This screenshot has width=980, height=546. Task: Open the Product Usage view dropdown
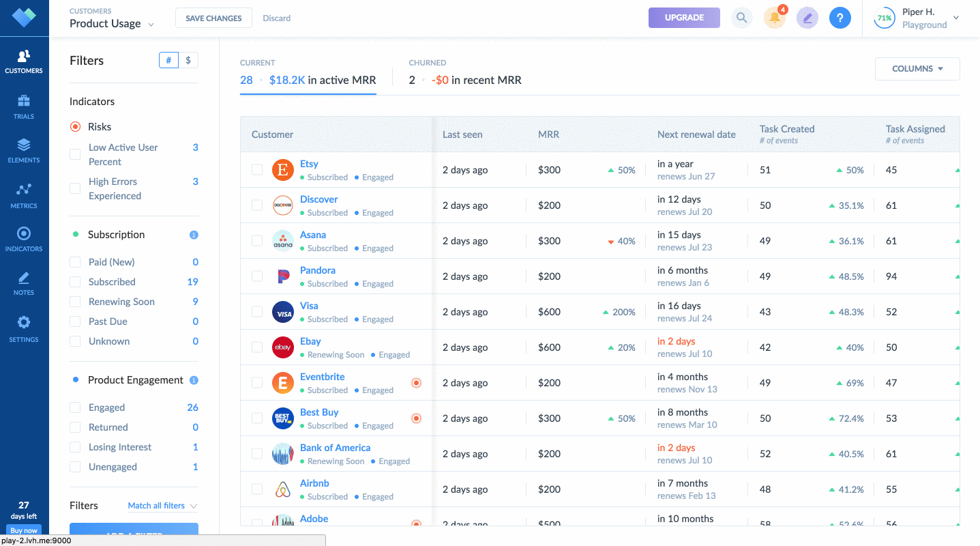point(112,23)
